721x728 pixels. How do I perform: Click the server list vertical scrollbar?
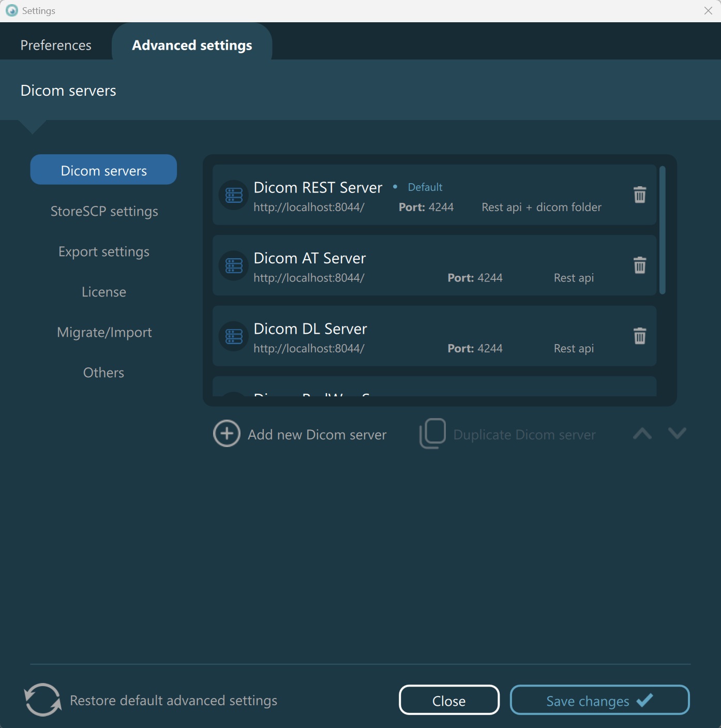click(663, 230)
